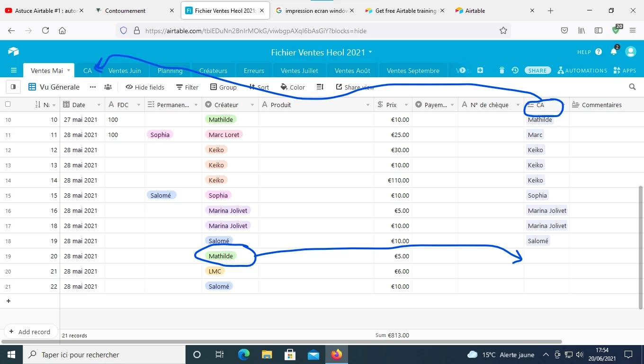This screenshot has height=364, width=644.
Task: Open the Vu Génerale view switcher
Action: 54,87
